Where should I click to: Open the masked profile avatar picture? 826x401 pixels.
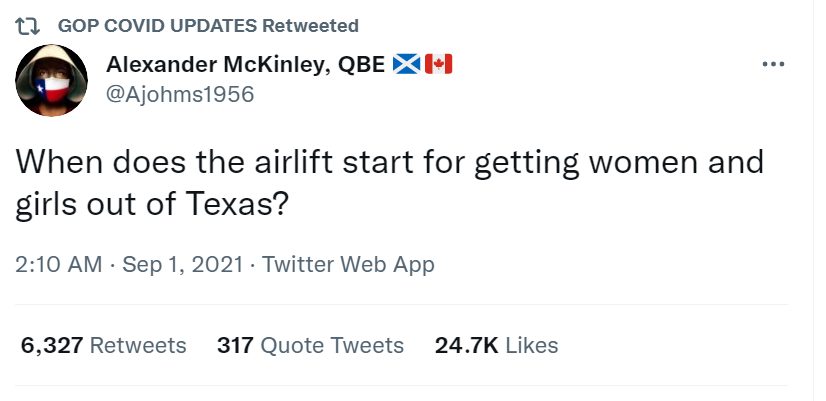(x=55, y=80)
